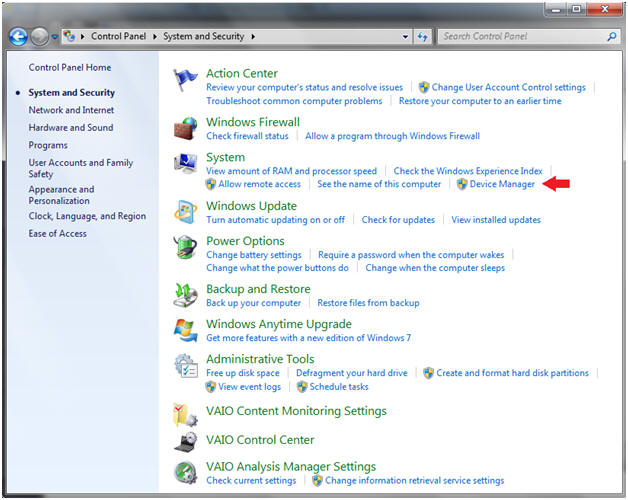Expand the arrow after Control Panel breadcrumb
628x500 pixels.
coord(155,36)
